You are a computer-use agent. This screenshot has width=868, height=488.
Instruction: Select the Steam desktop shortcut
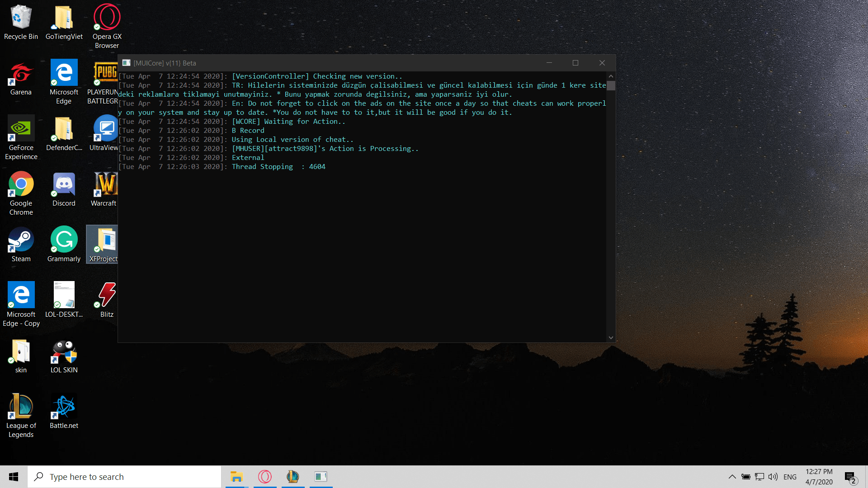[21, 245]
